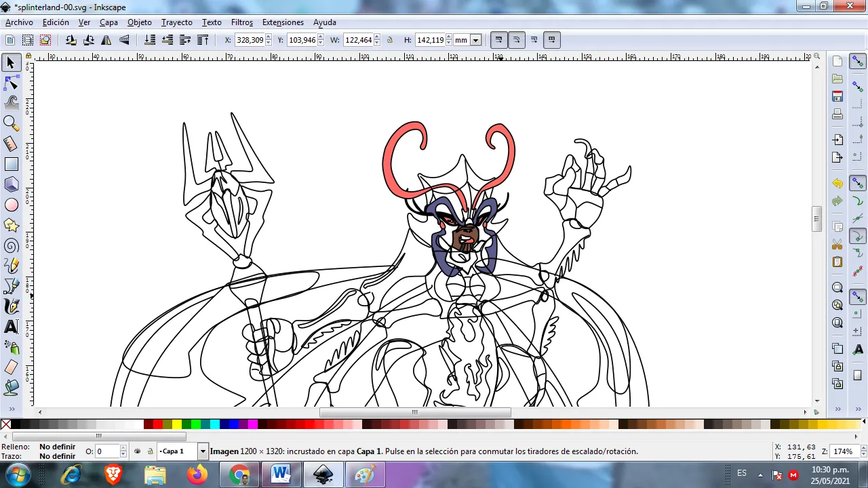The image size is (868, 488).
Task: Click the no-color X swatch
Action: pos(5,425)
